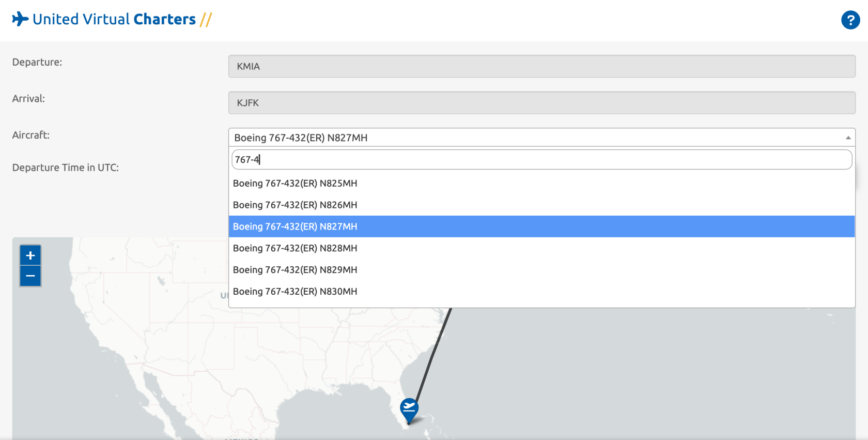The width and height of the screenshot is (868, 440).
Task: Click the selected aircraft Boeing 767-432(ER) N827MH box
Action: pyautogui.click(x=541, y=138)
